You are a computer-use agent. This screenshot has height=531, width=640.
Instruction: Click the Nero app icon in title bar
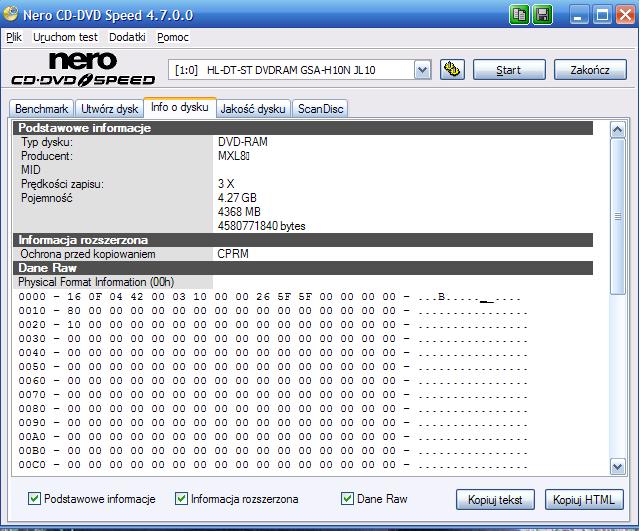point(10,13)
